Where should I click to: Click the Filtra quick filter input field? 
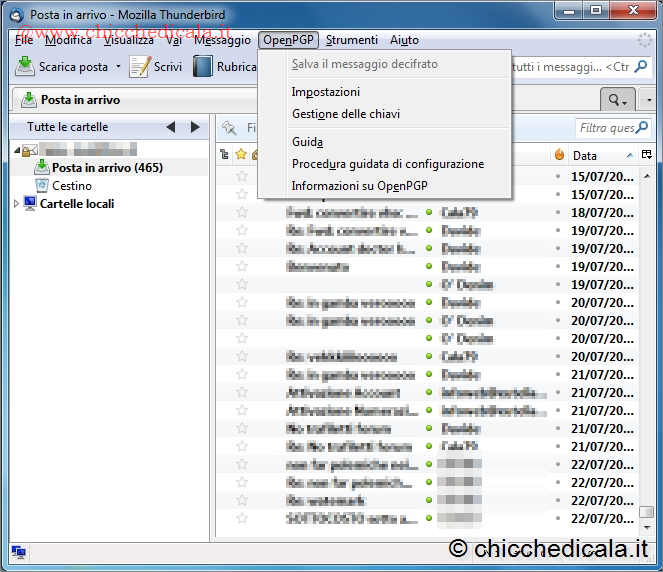612,128
